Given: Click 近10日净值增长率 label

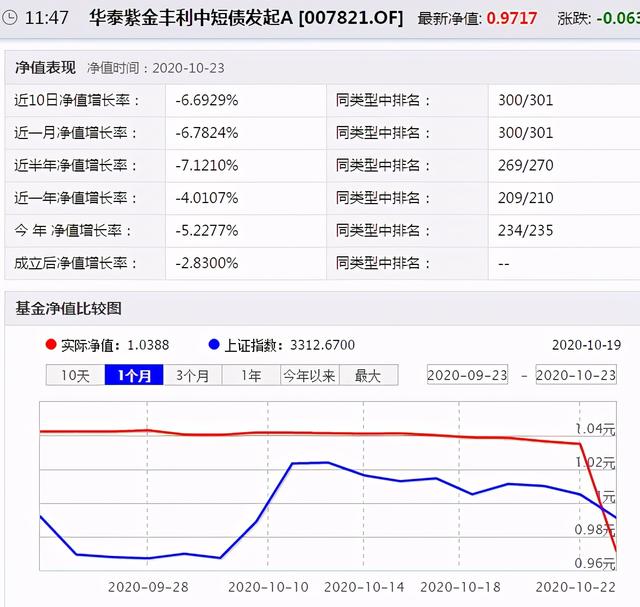Looking at the screenshot, I should 76,100.
